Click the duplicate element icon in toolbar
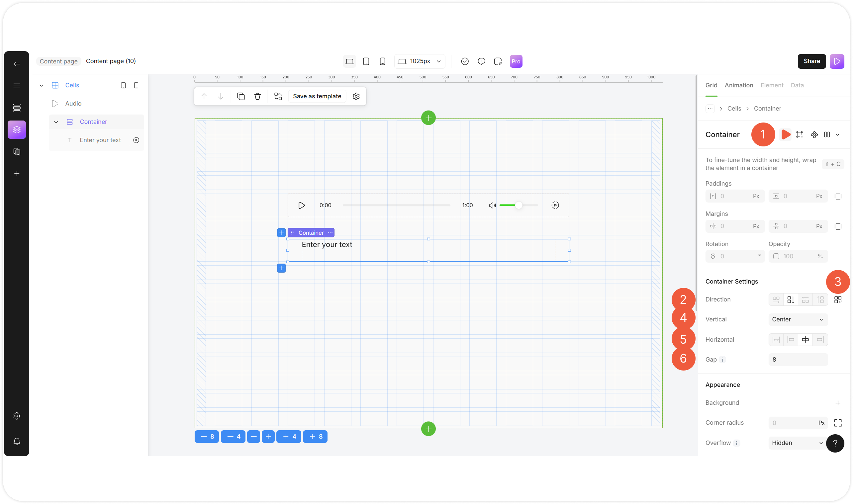The image size is (853, 504). point(241,97)
